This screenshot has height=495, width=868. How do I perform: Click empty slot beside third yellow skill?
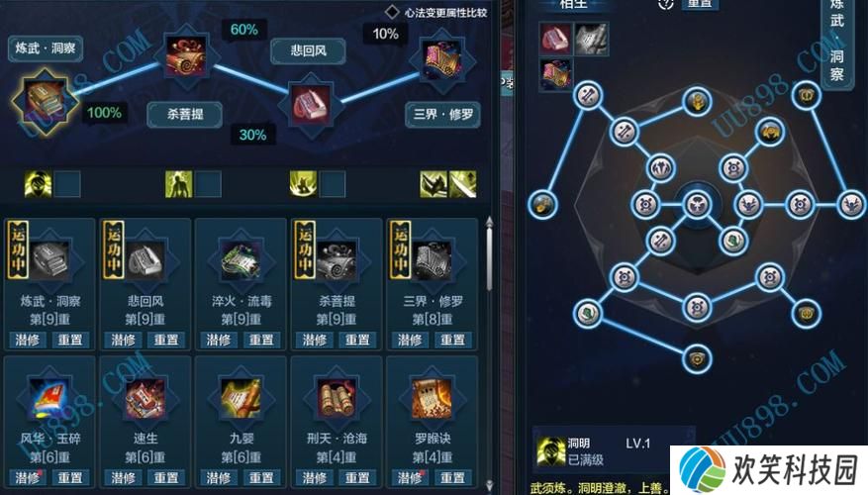coord(333,184)
